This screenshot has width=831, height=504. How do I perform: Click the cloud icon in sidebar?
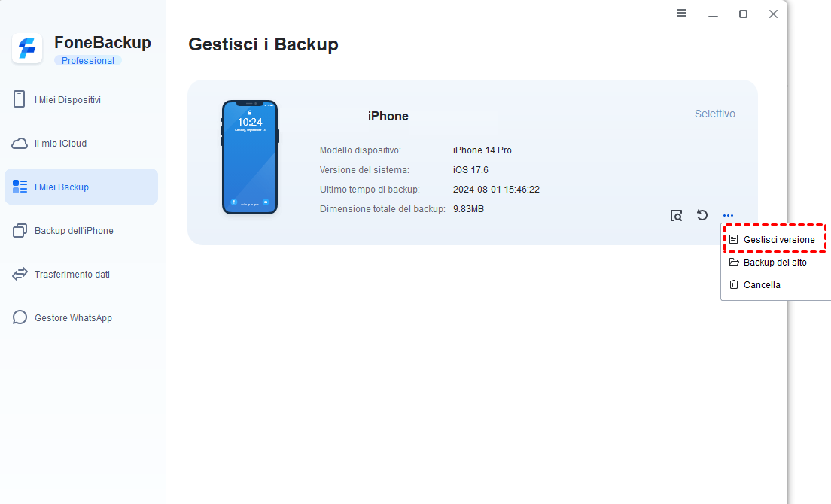click(20, 144)
